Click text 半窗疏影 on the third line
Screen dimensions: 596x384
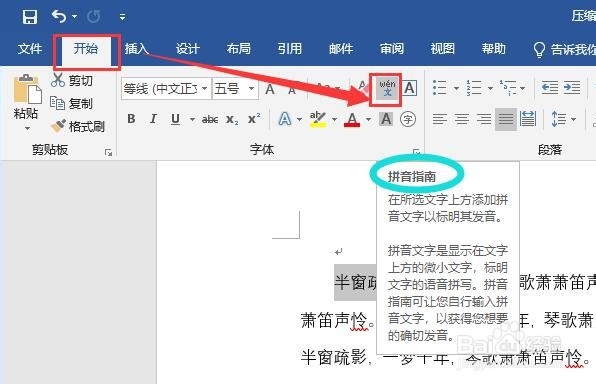tap(334, 357)
